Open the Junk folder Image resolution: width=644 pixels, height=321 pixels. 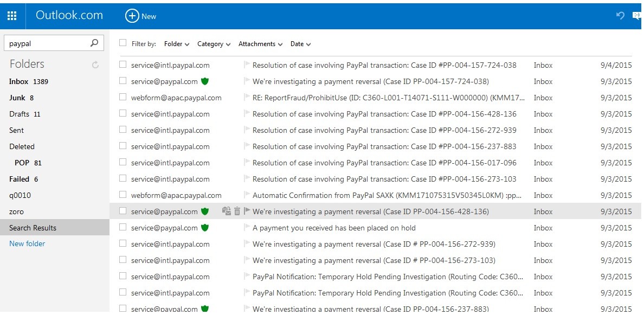click(x=17, y=98)
